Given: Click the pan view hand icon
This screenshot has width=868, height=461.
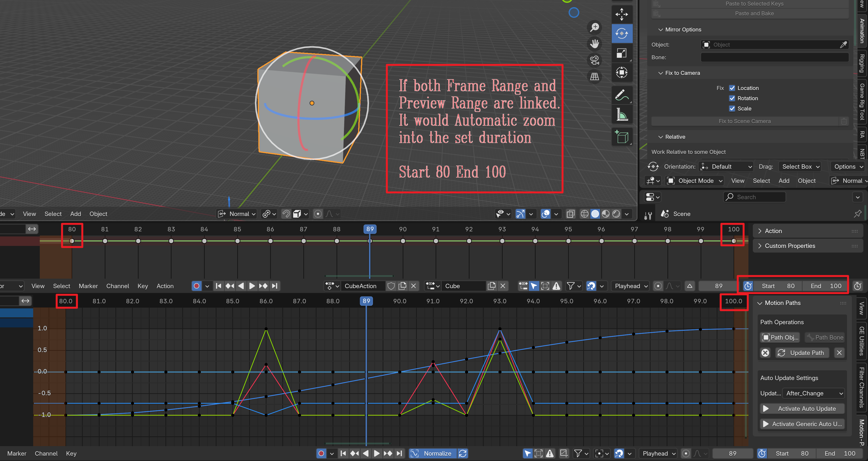Looking at the screenshot, I should pyautogui.click(x=594, y=44).
